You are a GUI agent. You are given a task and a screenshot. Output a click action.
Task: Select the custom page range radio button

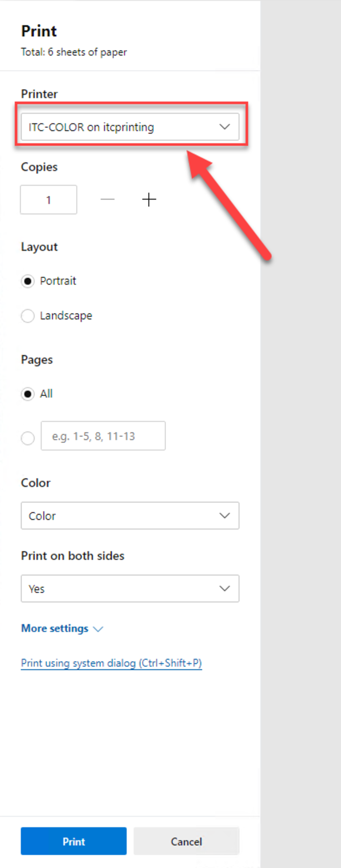pos(28,438)
